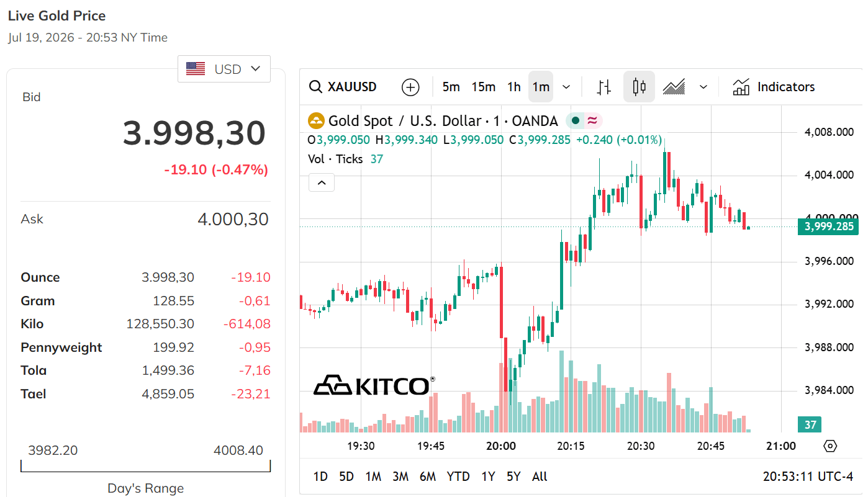Switch to the 5m interval
868x497 pixels.
[x=451, y=87]
